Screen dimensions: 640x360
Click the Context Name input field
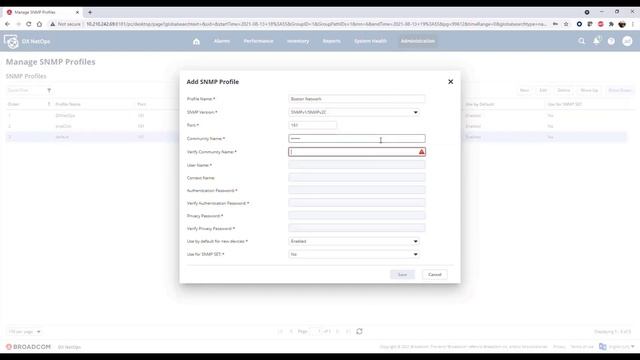[357, 178]
